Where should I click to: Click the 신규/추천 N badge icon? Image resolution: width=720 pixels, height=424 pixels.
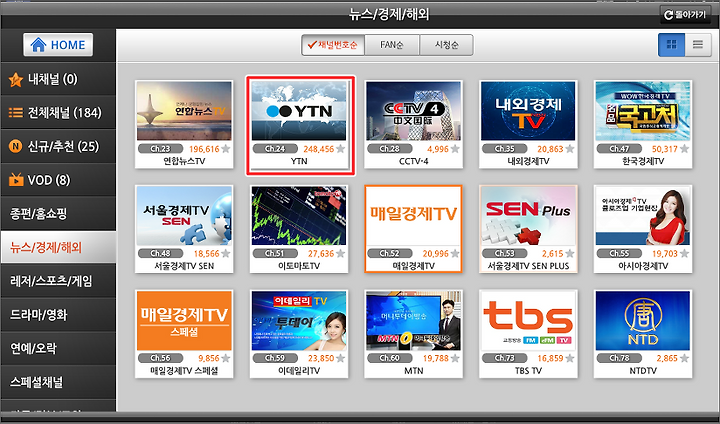16,147
